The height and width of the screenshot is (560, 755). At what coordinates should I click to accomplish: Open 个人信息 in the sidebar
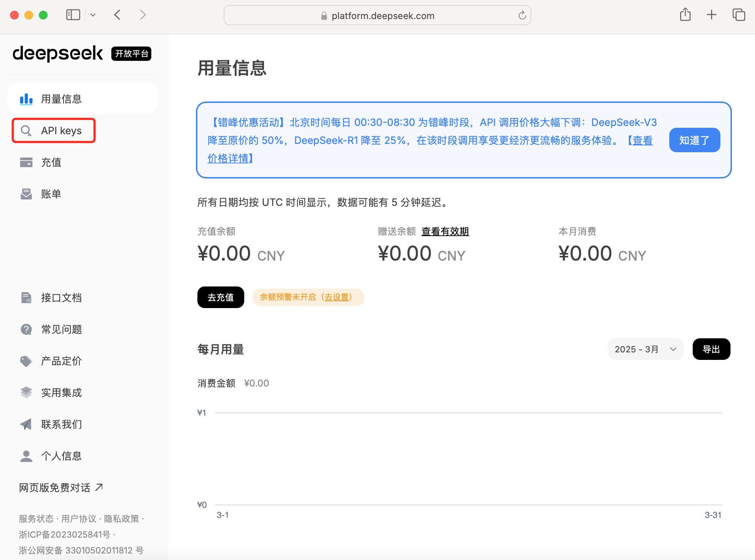82,456
